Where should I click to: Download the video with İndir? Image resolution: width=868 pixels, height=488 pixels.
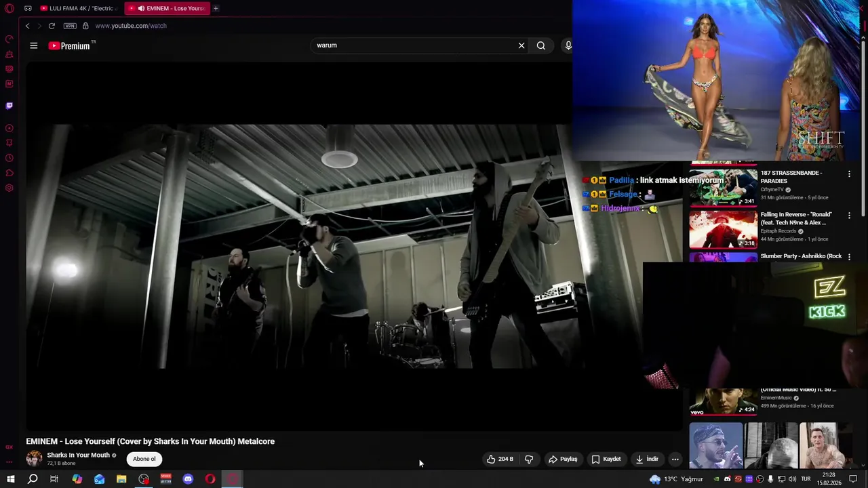(x=647, y=459)
